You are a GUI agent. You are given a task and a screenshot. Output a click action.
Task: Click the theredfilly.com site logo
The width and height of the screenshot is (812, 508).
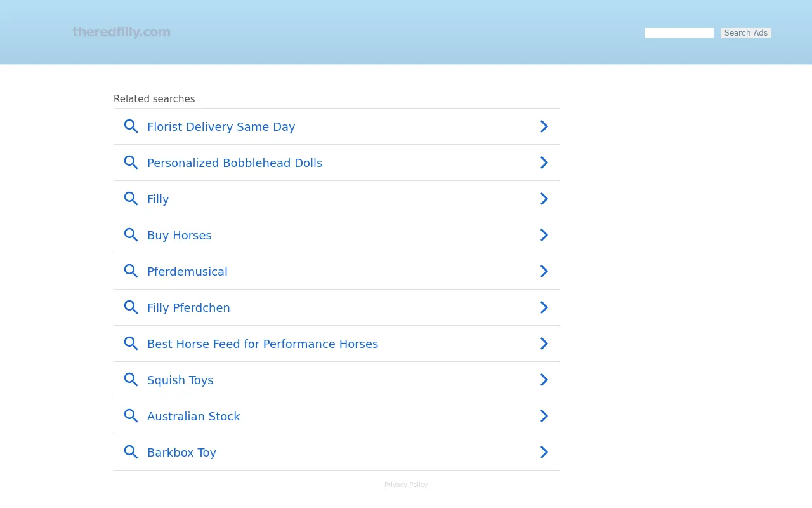click(121, 32)
